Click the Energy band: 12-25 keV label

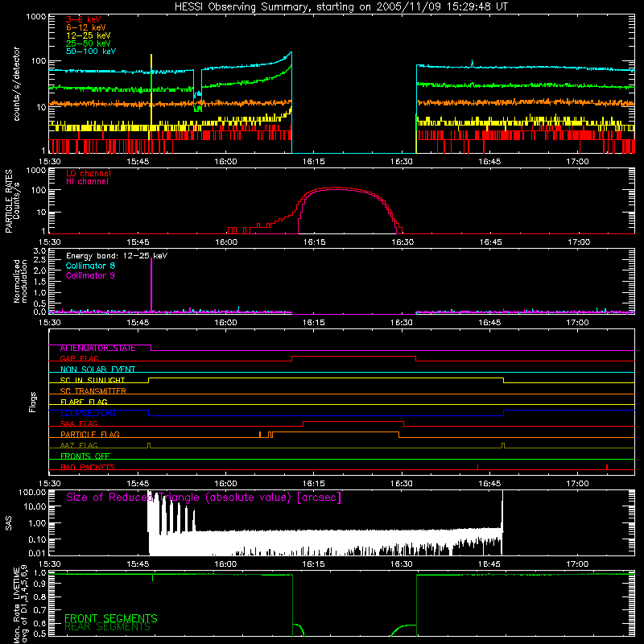click(117, 256)
